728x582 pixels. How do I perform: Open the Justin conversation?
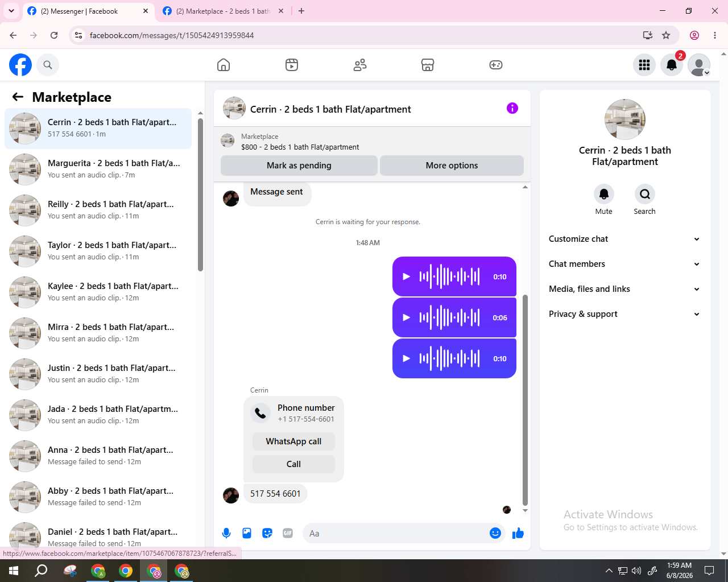tap(98, 374)
